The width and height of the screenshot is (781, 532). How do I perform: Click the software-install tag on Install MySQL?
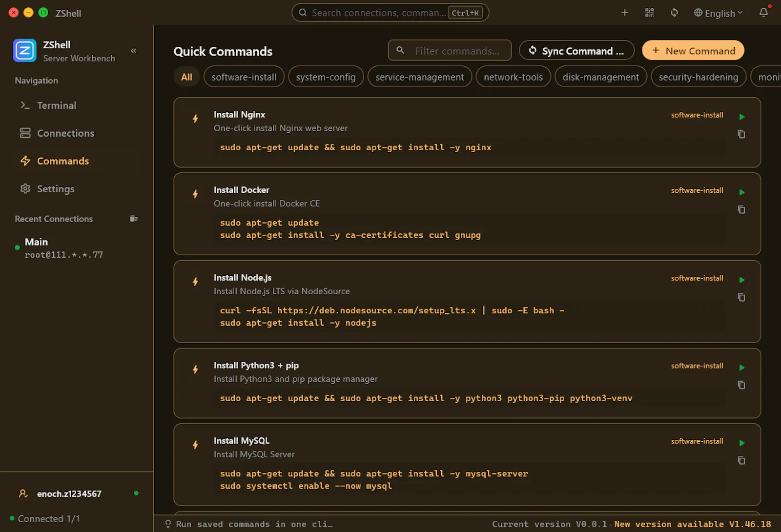[697, 441]
